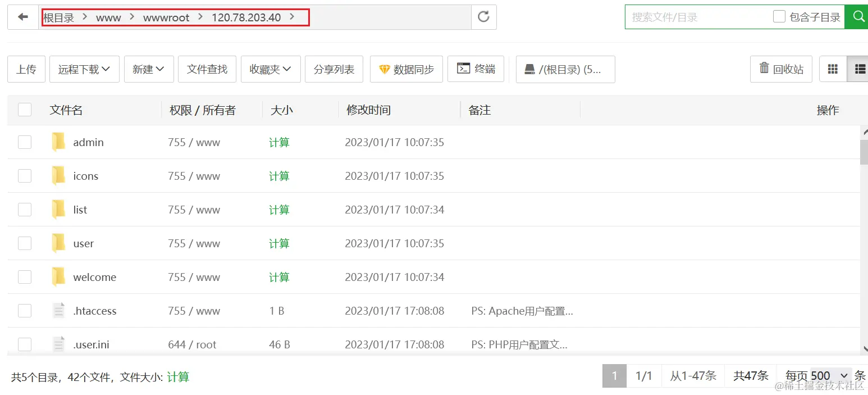Image resolution: width=868 pixels, height=395 pixels.
Task: Sort by 大小 column header
Action: [282, 110]
